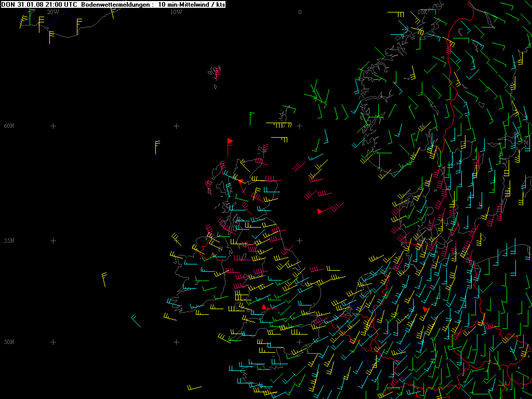Click the magenta wind barbs at the Faroe Islands
This screenshot has height=399, width=532.
tap(216, 72)
